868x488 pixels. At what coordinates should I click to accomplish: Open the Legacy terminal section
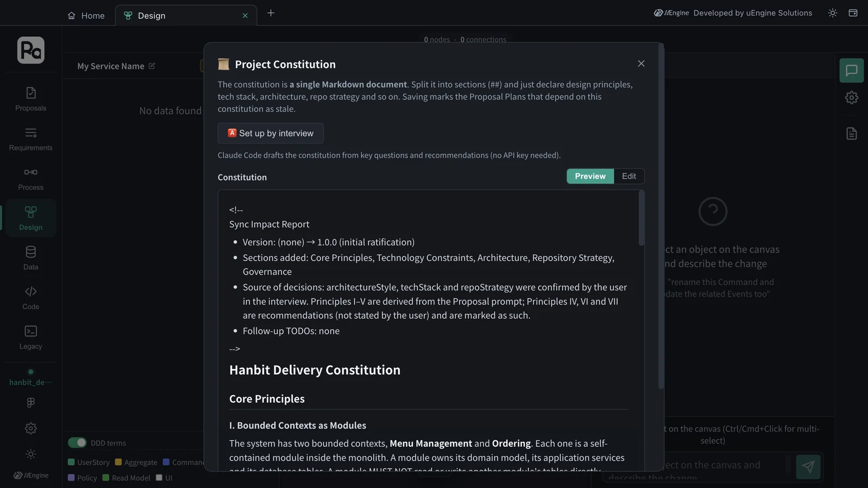coord(31,337)
